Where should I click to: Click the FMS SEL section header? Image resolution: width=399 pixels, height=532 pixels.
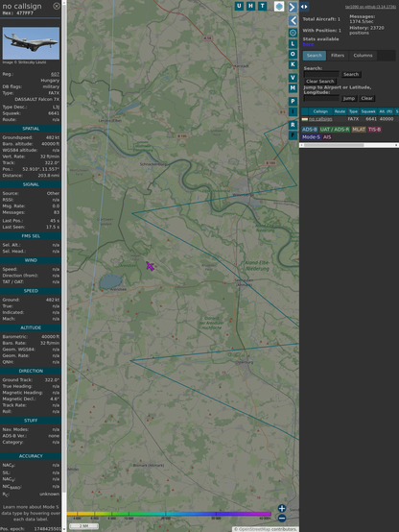point(31,236)
